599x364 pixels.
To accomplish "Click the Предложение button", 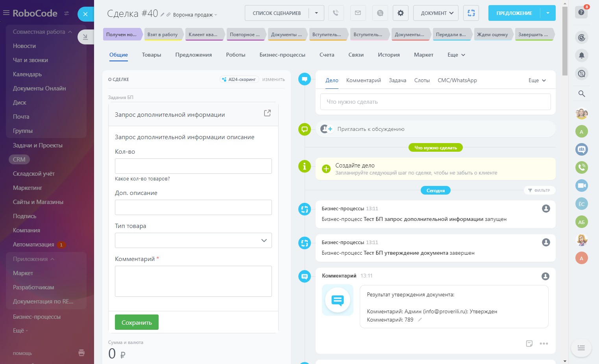I will (514, 13).
